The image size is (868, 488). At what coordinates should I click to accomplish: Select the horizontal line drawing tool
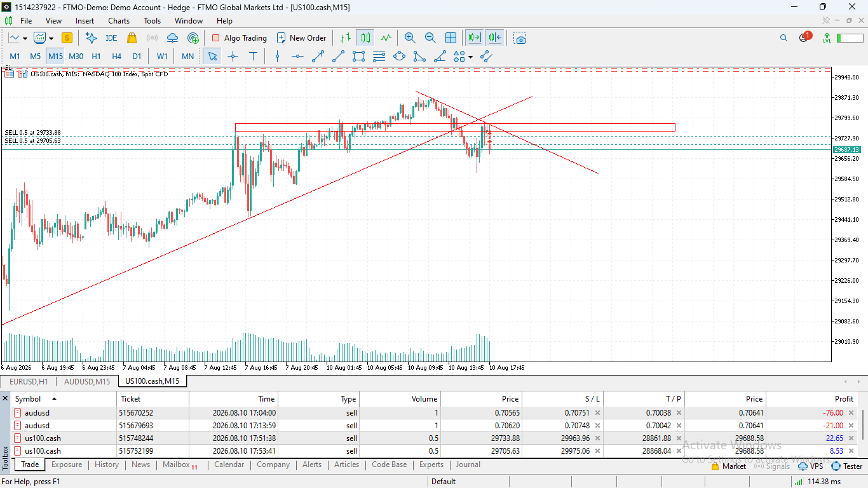coord(297,57)
